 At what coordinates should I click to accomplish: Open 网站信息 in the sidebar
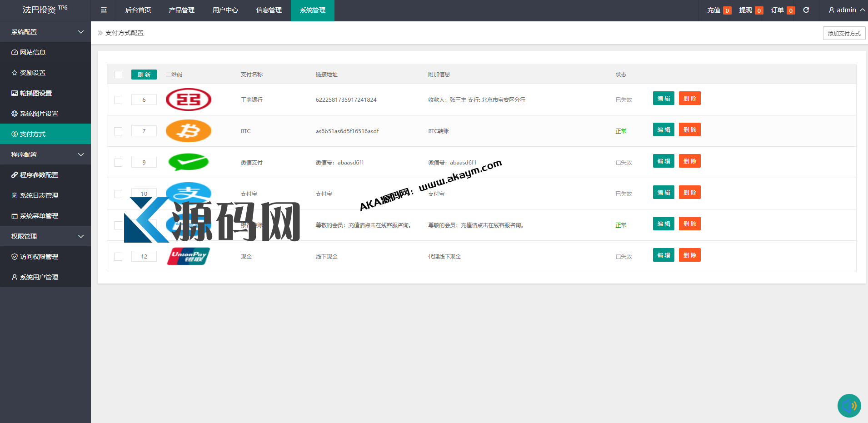(33, 52)
